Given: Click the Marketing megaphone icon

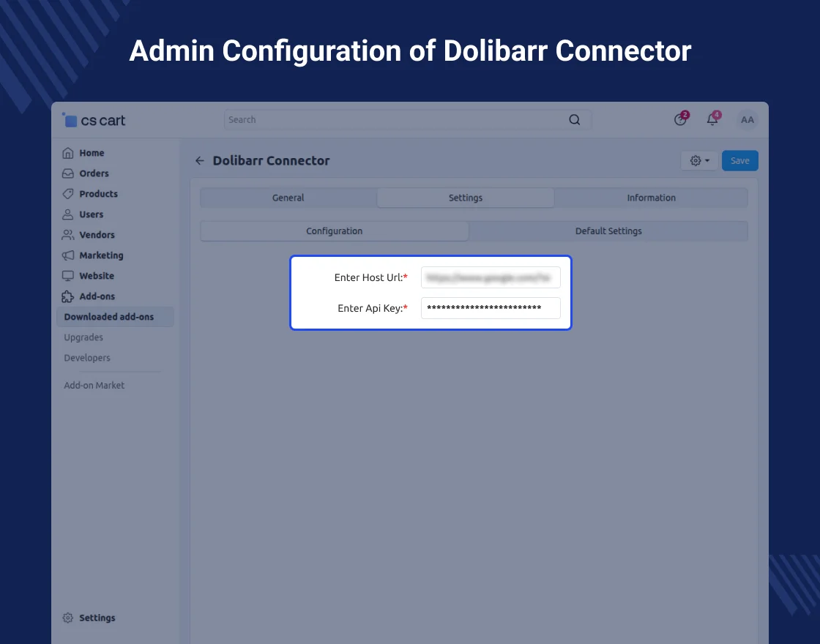Looking at the screenshot, I should tap(68, 255).
